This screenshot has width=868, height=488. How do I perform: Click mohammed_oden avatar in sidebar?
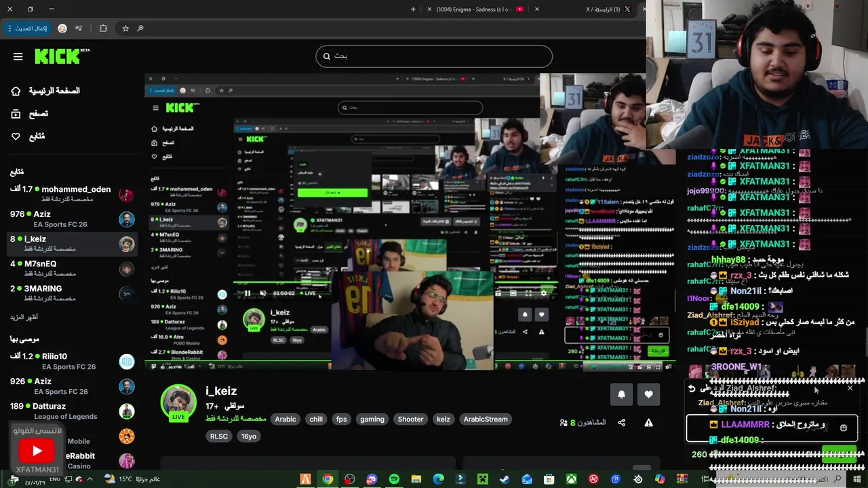(126, 195)
